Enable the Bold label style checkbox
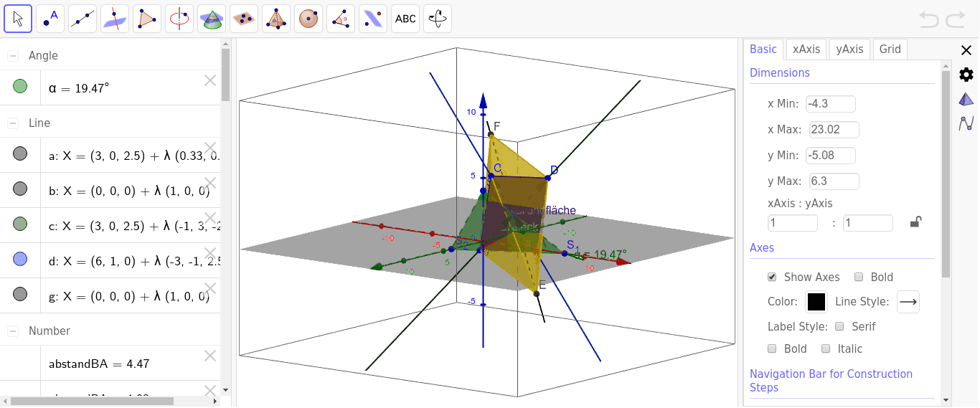Image resolution: width=980 pixels, height=408 pixels. point(772,348)
